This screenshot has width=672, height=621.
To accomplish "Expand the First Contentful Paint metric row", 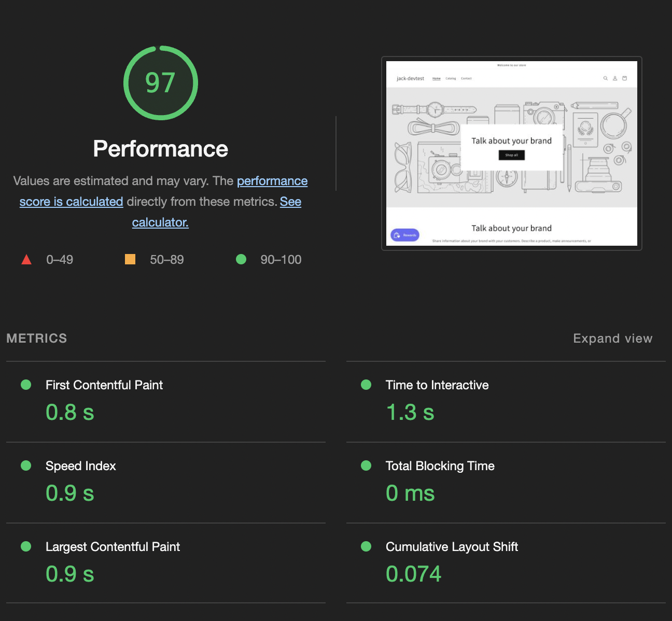I will tap(166, 402).
